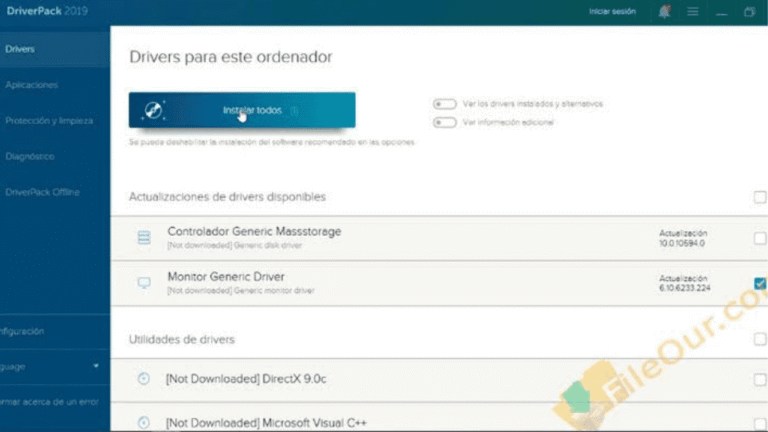Click the Utilidades de drivers heading
This screenshot has height=432, width=768.
point(182,339)
